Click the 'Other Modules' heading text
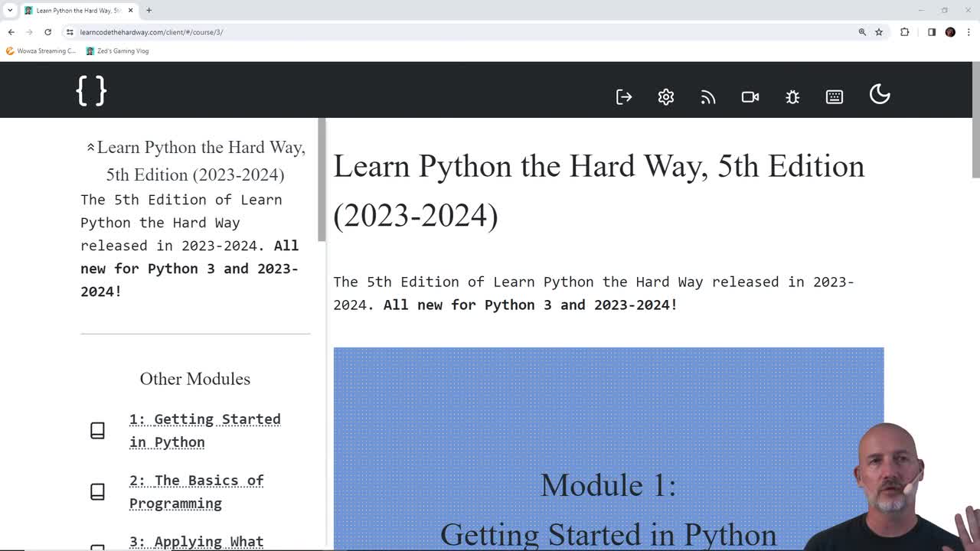The height and width of the screenshot is (551, 980). (195, 379)
